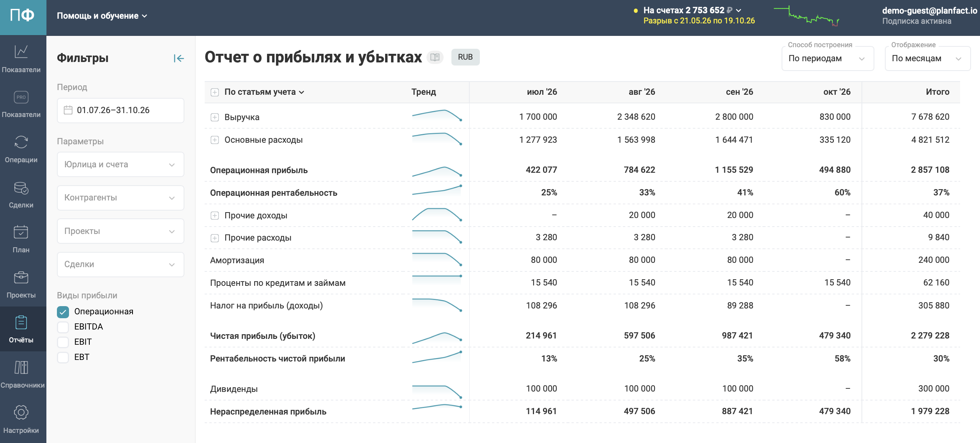Viewport: 980px width, 443px height.
Task: Expand the Основные расходы row
Action: pyautogui.click(x=215, y=140)
